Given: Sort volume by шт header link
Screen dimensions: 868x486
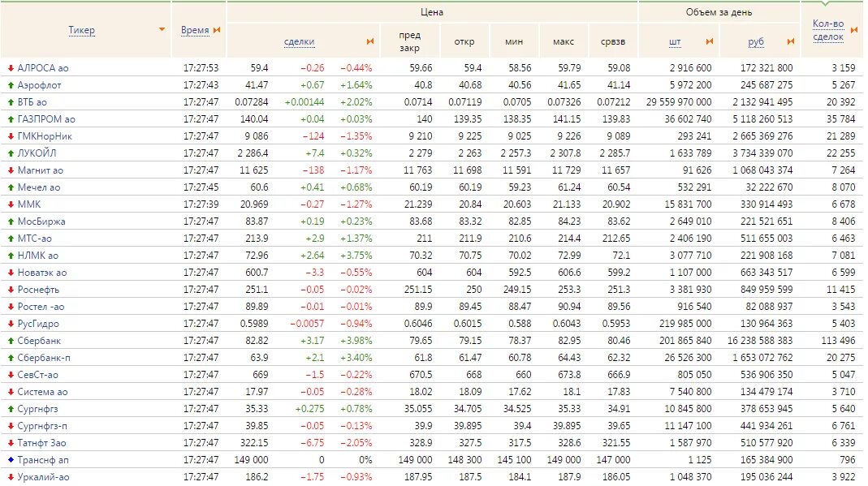Looking at the screenshot, I should 675,41.
